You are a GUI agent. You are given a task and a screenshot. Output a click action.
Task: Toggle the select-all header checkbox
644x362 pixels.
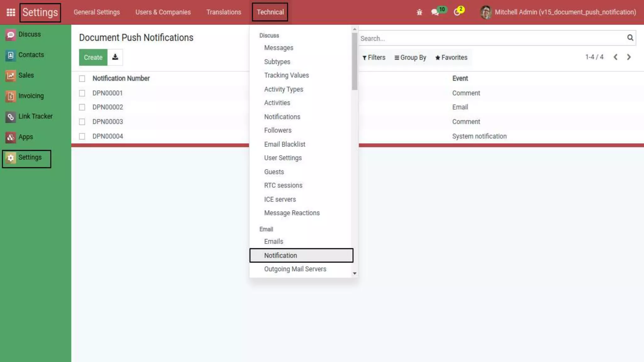click(x=82, y=79)
